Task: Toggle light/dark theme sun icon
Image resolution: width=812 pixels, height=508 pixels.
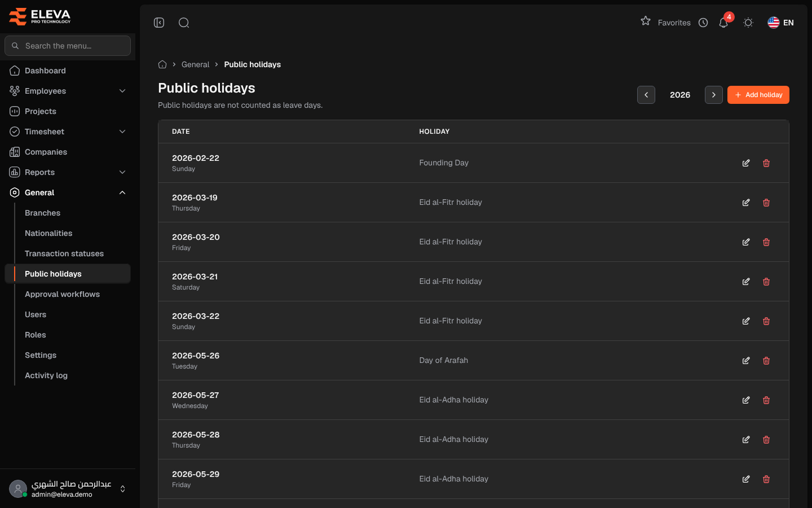Action: pyautogui.click(x=748, y=23)
